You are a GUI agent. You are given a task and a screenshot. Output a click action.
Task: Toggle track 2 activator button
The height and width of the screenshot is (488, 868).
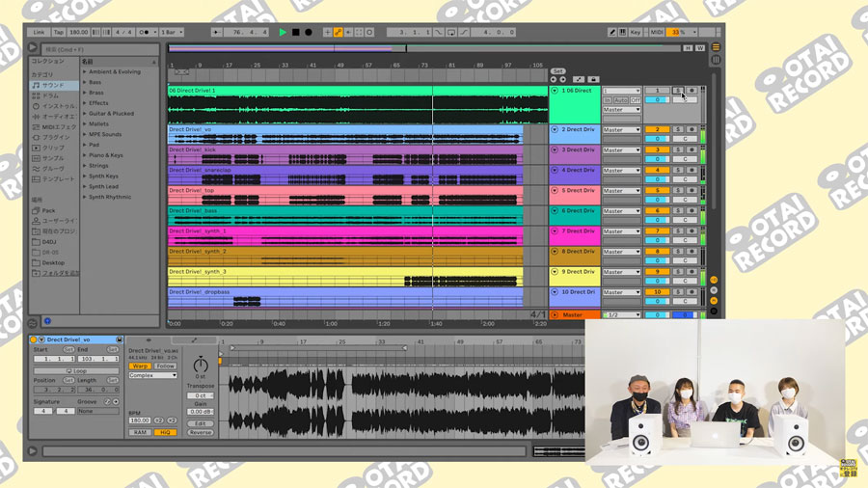[x=657, y=129]
